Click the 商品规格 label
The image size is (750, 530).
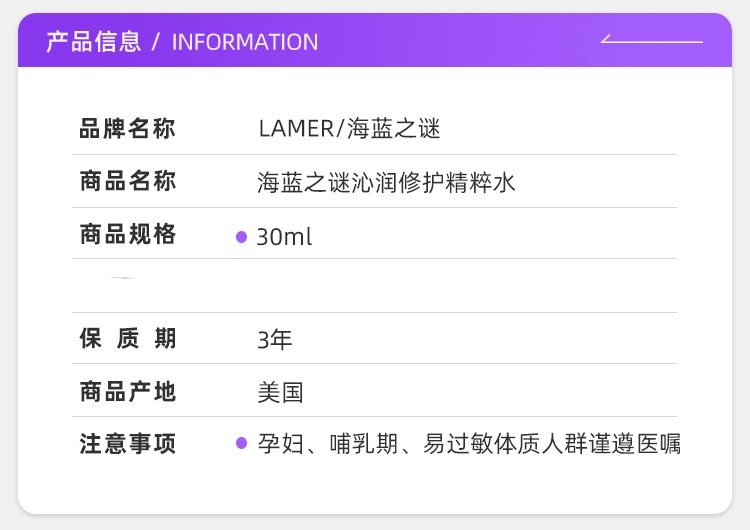pyautogui.click(x=127, y=235)
